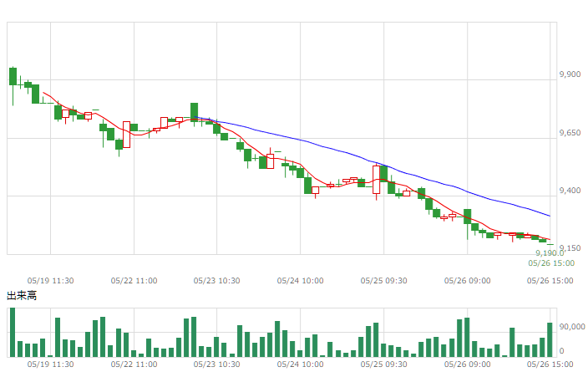
Task: Select the green 05/26 15:00 timestamp label
Action: tap(551, 262)
